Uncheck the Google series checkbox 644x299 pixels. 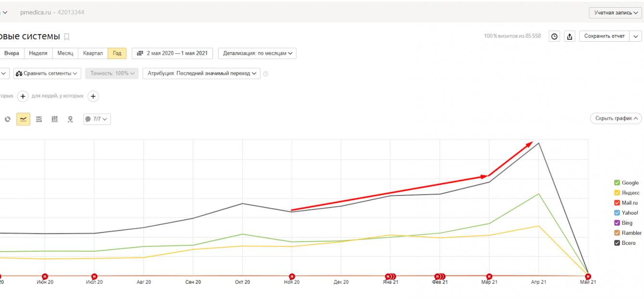(617, 183)
